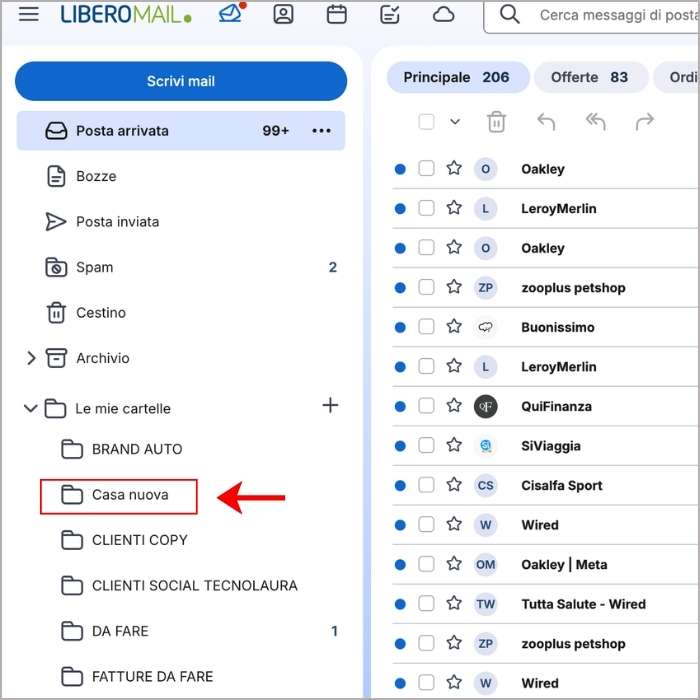
Task: Open the Bozze folder
Action: pyautogui.click(x=181, y=176)
